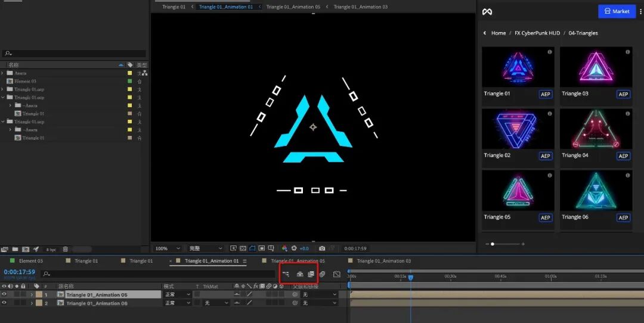Screen dimensions: 644x323
Task: Open parent dropdown for layer 2
Action: click(320, 303)
